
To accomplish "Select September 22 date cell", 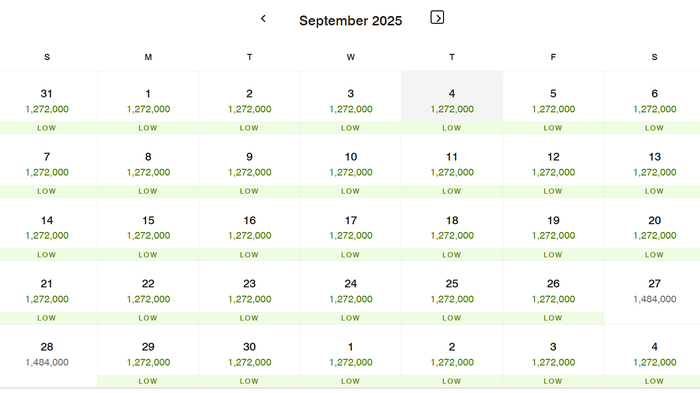I will tap(148, 293).
